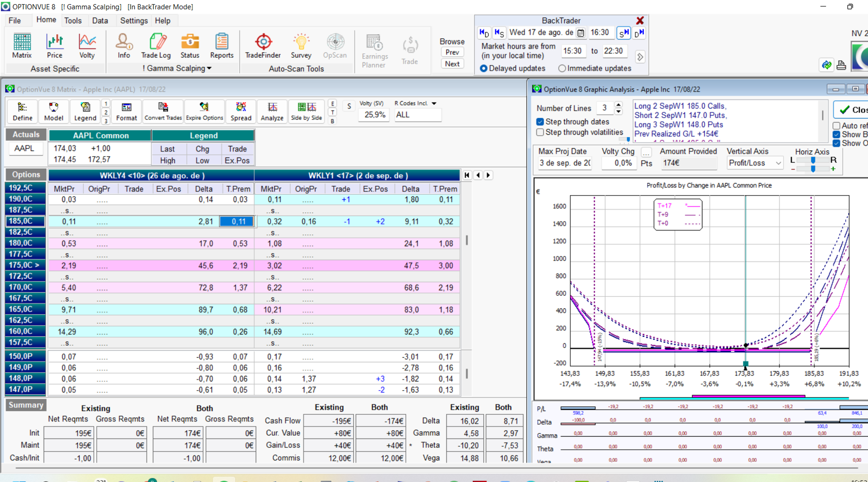Click the Convert Trades icon
Image resolution: width=868 pixels, height=482 pixels.
tap(163, 112)
